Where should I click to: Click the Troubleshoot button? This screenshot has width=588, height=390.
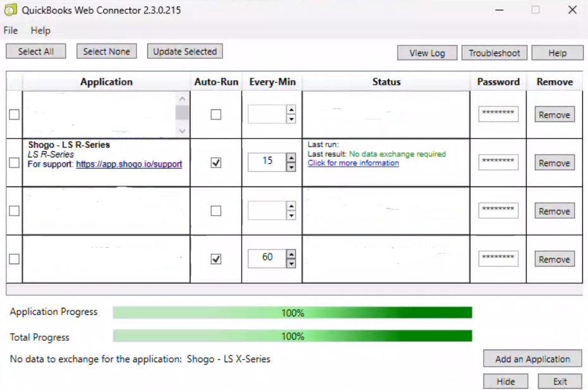pos(494,53)
